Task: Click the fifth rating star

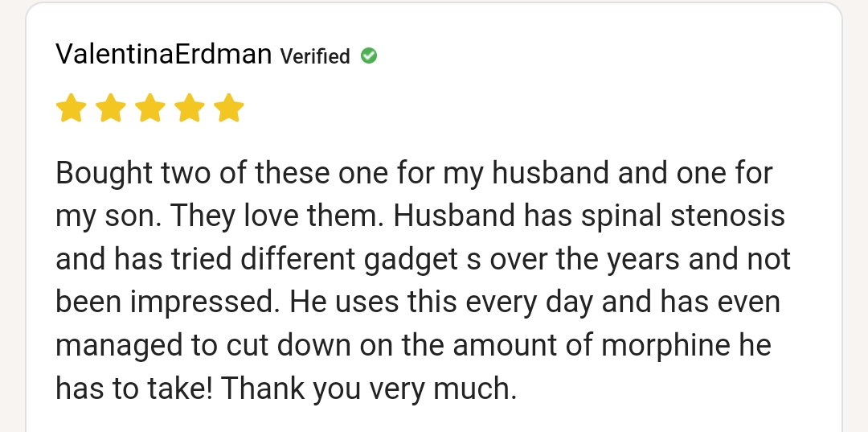Action: click(x=229, y=108)
